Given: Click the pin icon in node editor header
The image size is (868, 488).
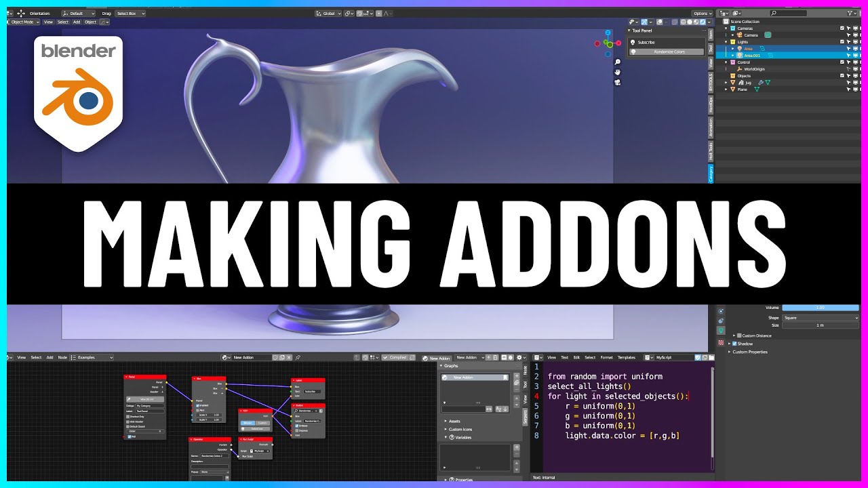Looking at the screenshot, I should pyautogui.click(x=298, y=357).
